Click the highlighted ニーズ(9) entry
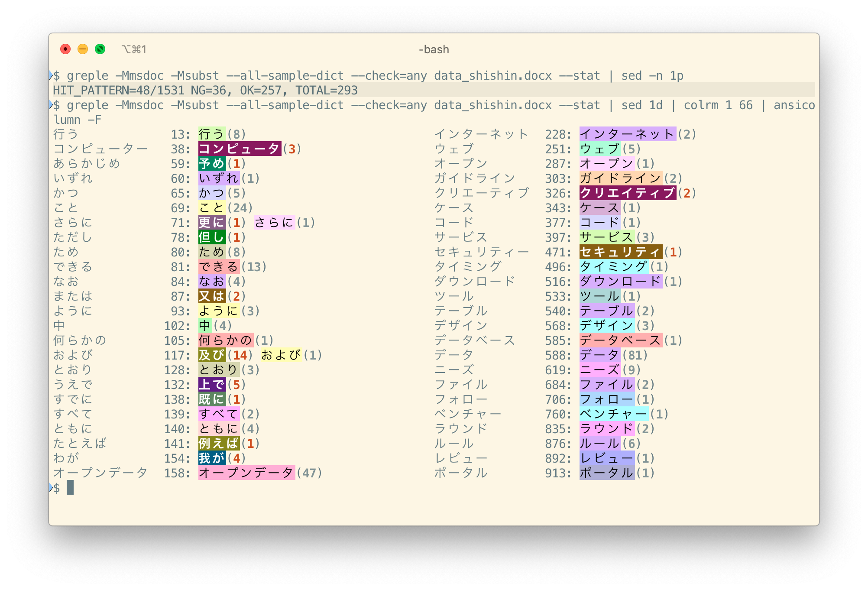The height and width of the screenshot is (590, 868). coord(600,370)
